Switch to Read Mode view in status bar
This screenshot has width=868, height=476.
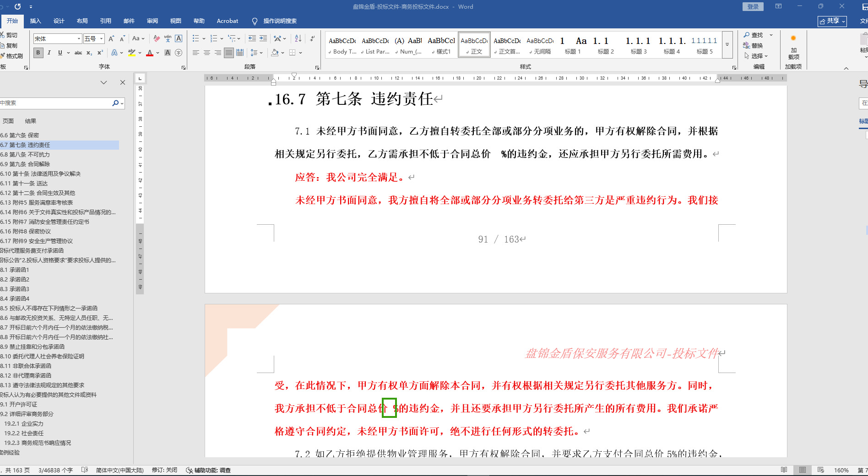click(x=784, y=470)
